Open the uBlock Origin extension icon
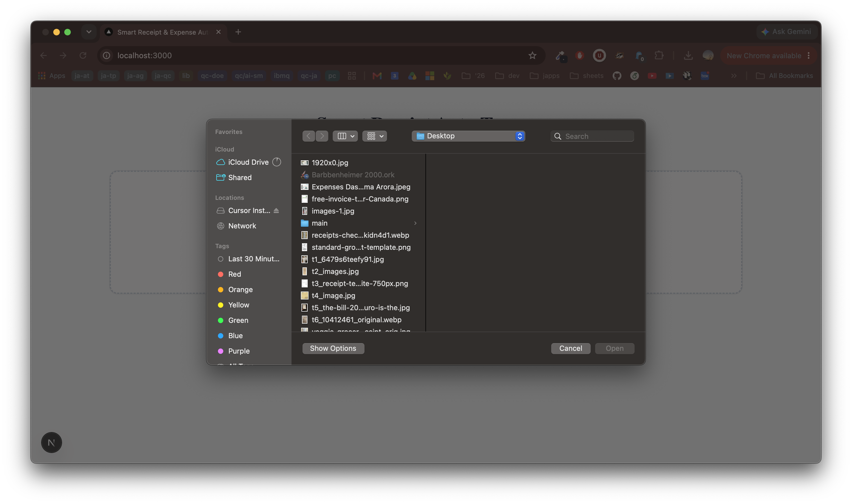Viewport: 852px width, 504px height. [599, 55]
